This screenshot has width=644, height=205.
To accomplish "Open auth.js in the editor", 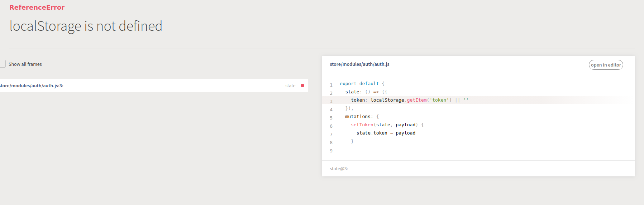I will tap(606, 65).
